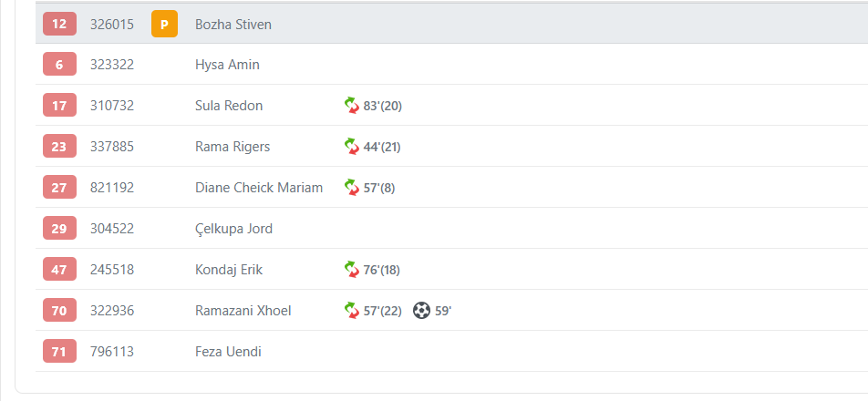
Task: Click jersey number 47 badge
Action: click(59, 270)
